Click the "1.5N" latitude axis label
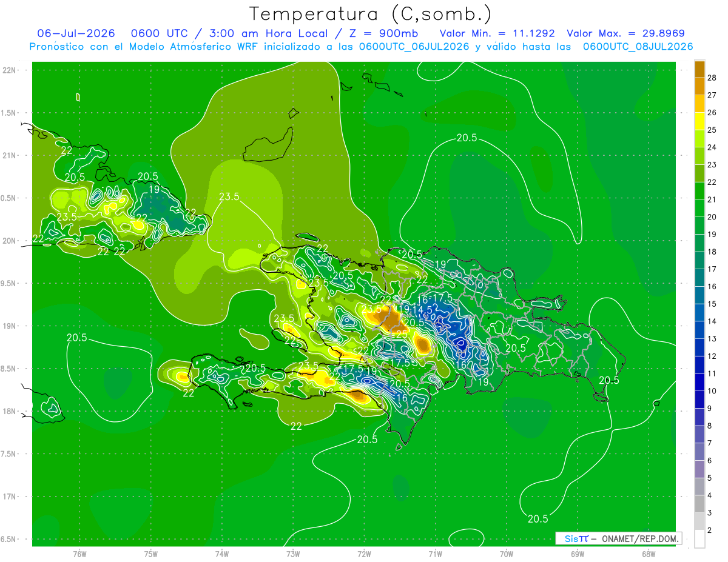728x562 pixels. pos(10,113)
